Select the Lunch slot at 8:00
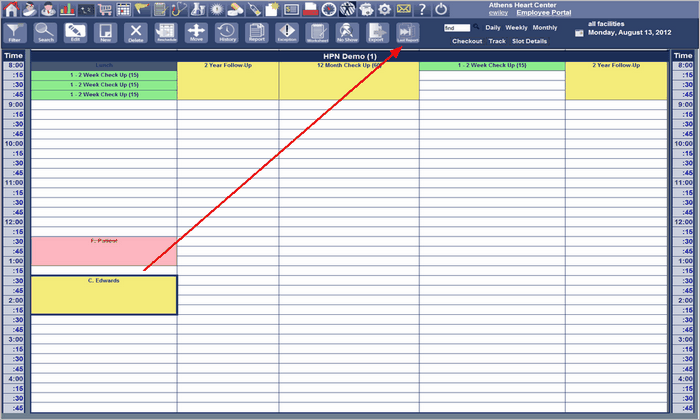Image resolution: width=700 pixels, height=420 pixels. pos(104,66)
